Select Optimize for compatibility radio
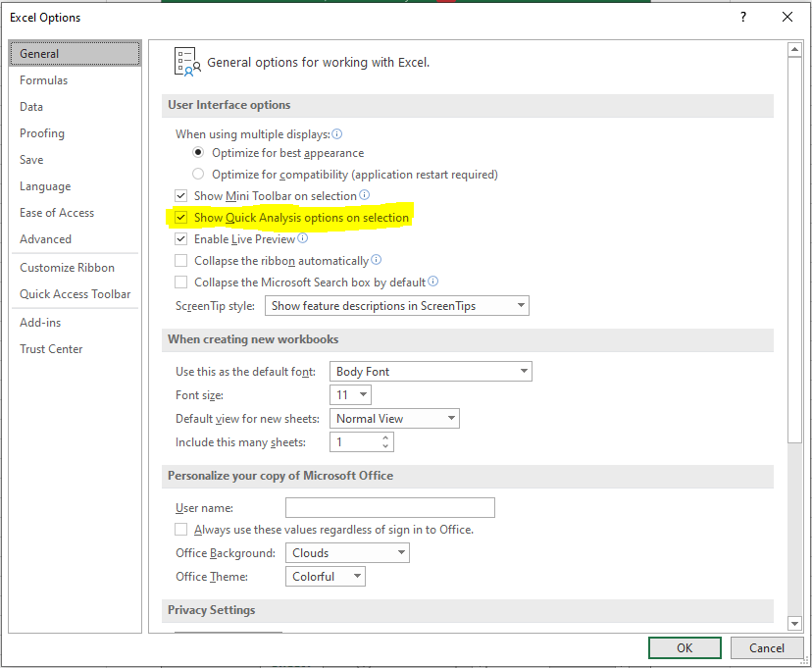Image resolution: width=812 pixels, height=668 pixels. (198, 174)
